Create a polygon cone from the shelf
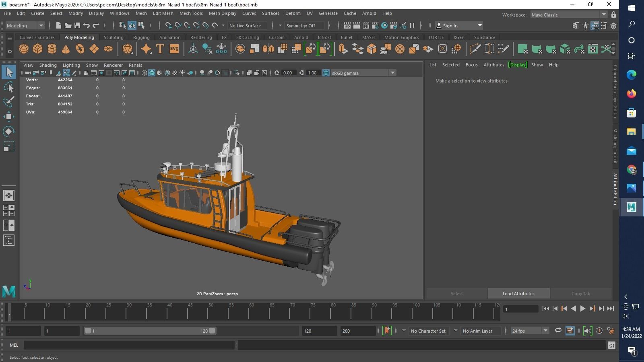 (x=66, y=49)
